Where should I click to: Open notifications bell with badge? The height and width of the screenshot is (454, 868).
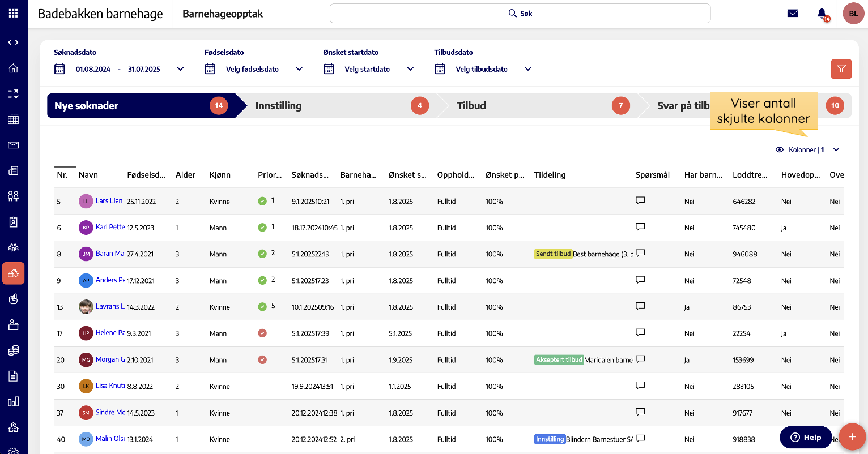click(822, 14)
